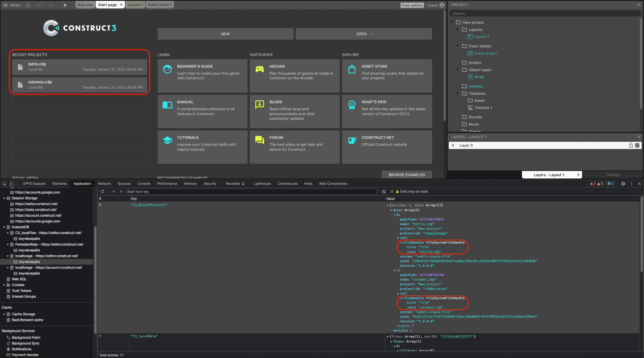Click the lock icon on Layer 0
The width and height of the screenshot is (644, 358).
[x=631, y=145]
